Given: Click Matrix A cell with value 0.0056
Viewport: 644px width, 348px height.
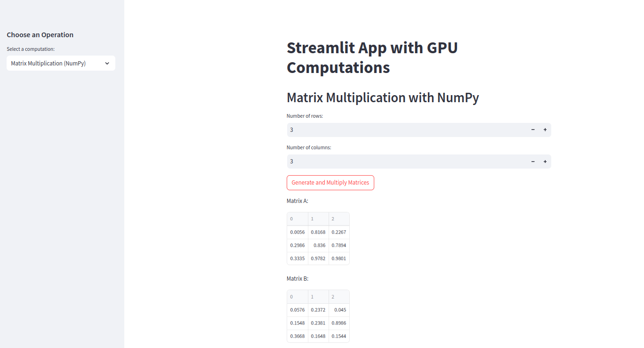Looking at the screenshot, I should point(298,232).
